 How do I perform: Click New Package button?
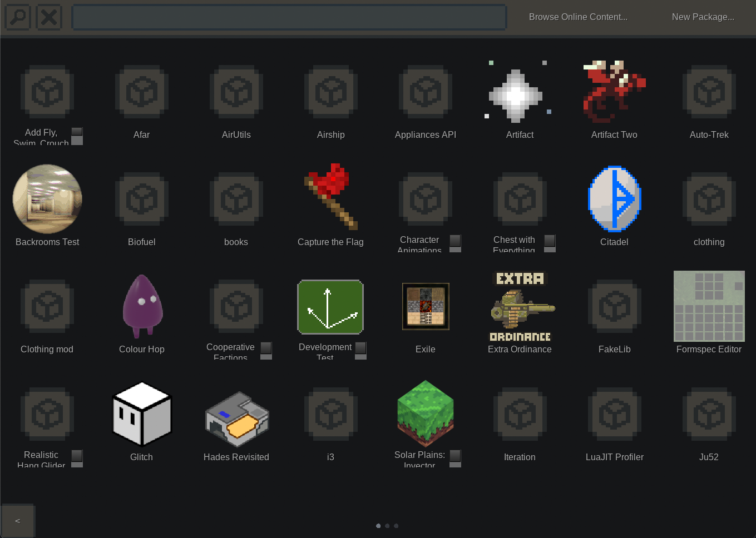pyautogui.click(x=703, y=17)
